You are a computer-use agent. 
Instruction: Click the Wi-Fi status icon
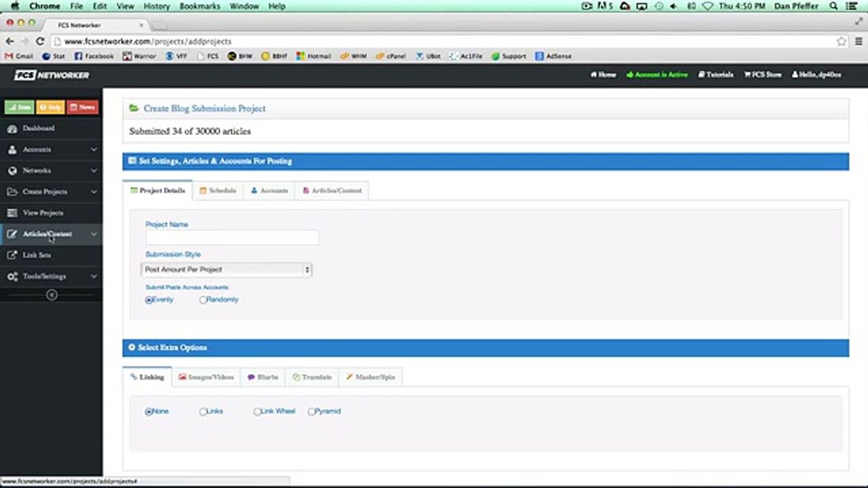(708, 6)
